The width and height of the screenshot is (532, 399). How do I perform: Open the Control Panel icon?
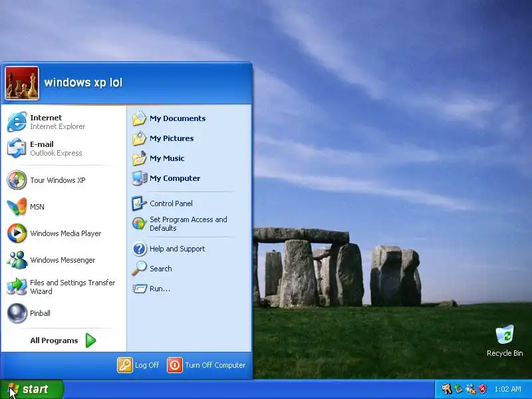pos(139,203)
